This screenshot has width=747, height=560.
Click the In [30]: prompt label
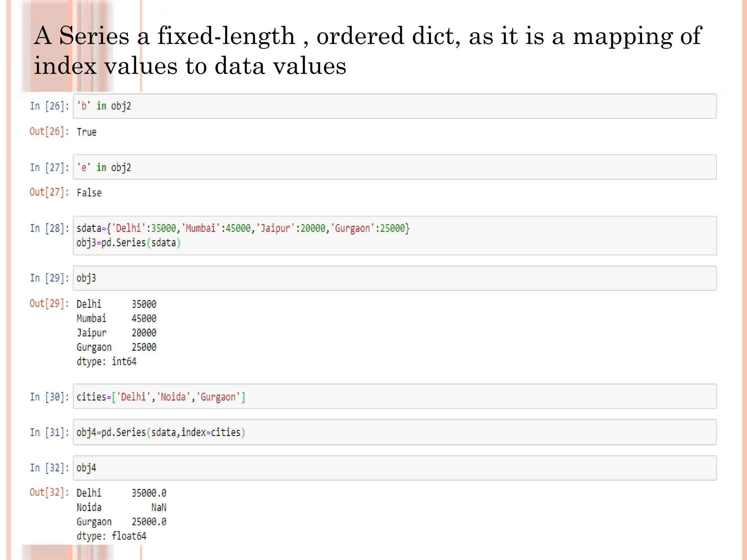(x=50, y=397)
